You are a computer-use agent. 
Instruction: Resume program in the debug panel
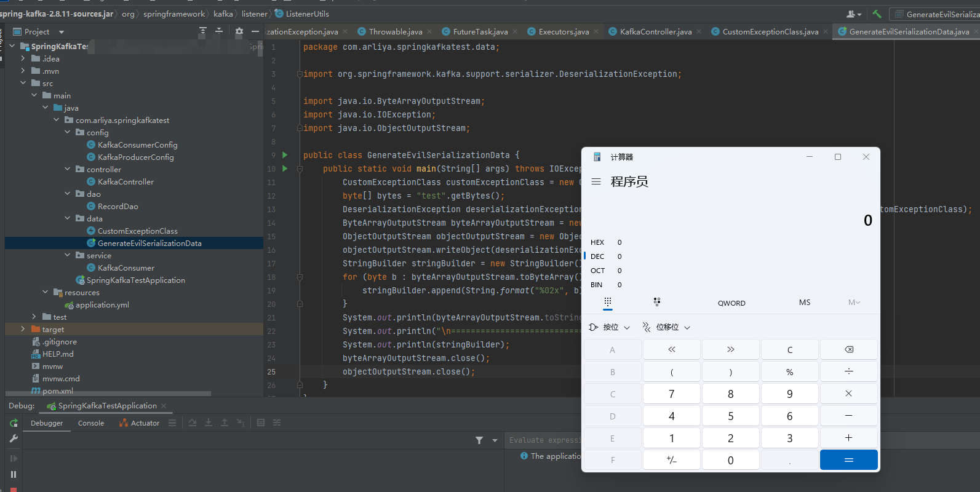point(14,458)
